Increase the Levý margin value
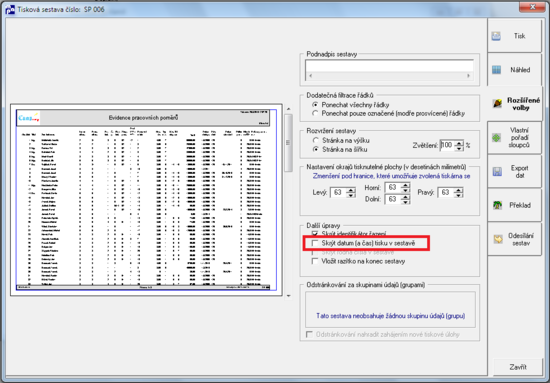The width and height of the screenshot is (550, 383). point(351,190)
